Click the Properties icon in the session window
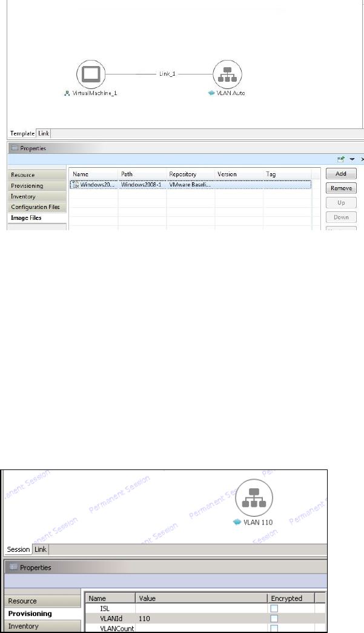This screenshot has height=633, width=364. click(13, 567)
